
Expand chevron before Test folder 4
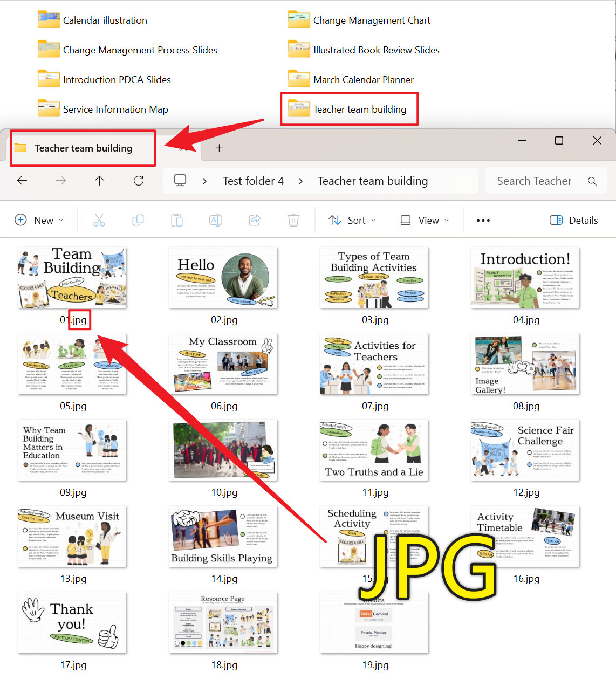point(204,181)
